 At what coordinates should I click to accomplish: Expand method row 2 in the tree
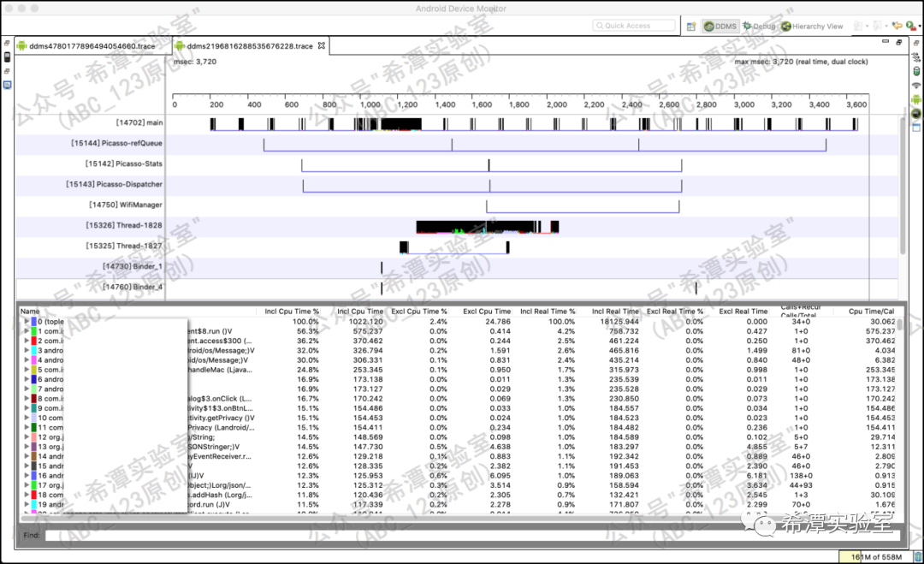click(26, 341)
